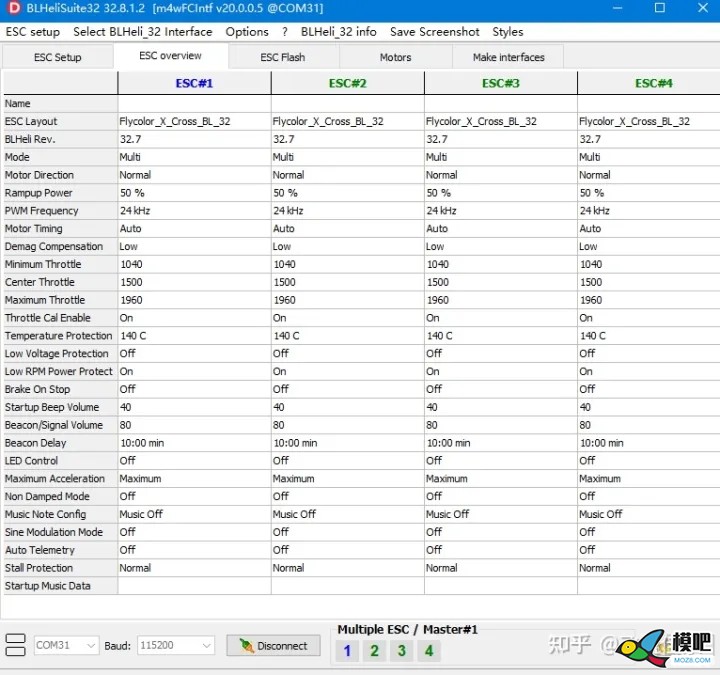Open the ESC setup menu
Image resolution: width=720 pixels, height=675 pixels.
click(x=33, y=32)
